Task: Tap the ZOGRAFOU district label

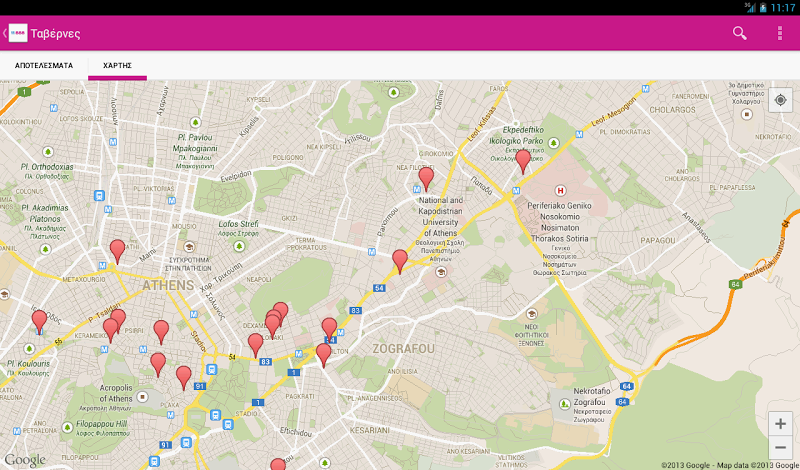Action: [404, 349]
